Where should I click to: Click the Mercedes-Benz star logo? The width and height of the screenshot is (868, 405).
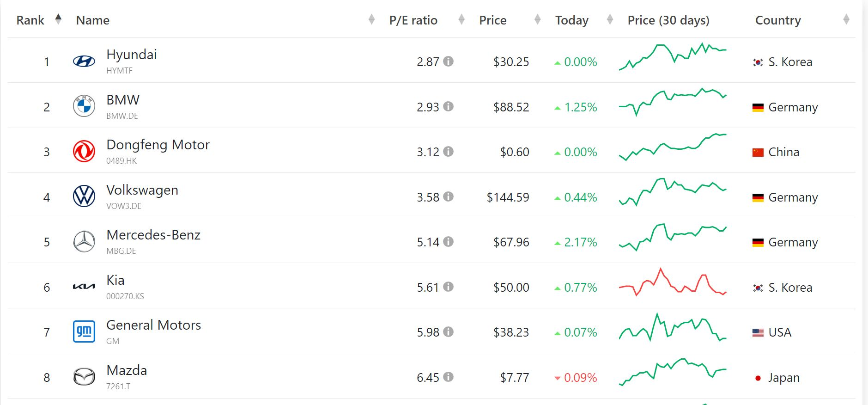(x=84, y=241)
